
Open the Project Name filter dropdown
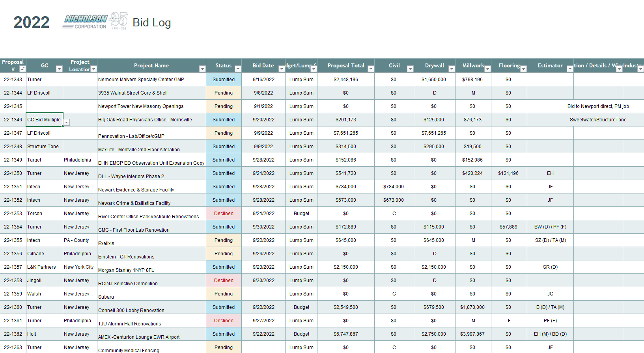[x=202, y=69]
